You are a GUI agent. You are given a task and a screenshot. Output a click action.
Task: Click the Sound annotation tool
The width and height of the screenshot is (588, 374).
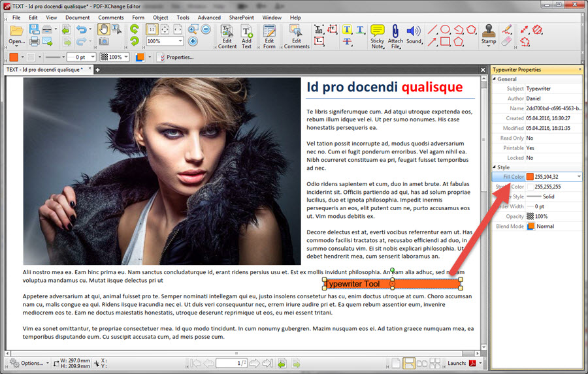414,35
